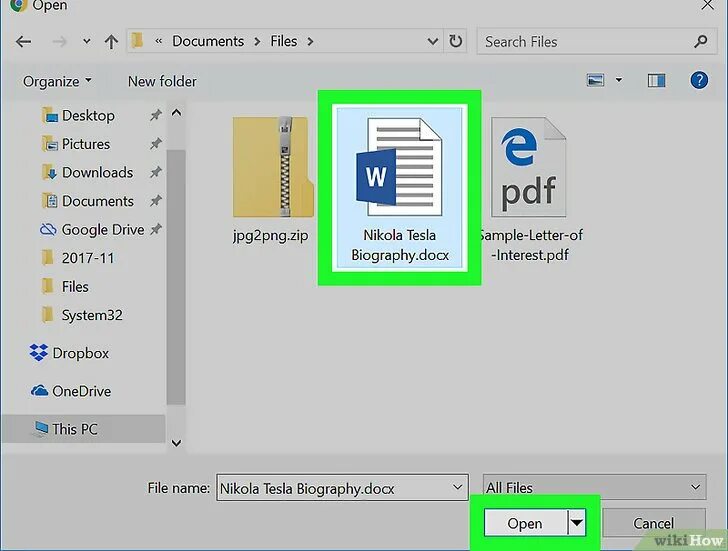Screen dimensions: 728x551
Task: Refresh the Files folder view
Action: [x=455, y=41]
